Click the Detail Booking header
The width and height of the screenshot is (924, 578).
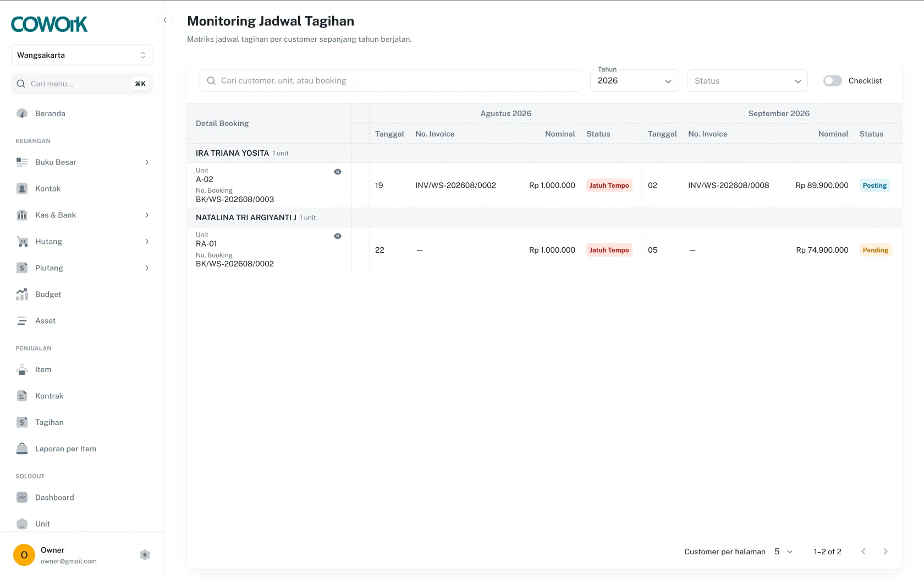[222, 123]
